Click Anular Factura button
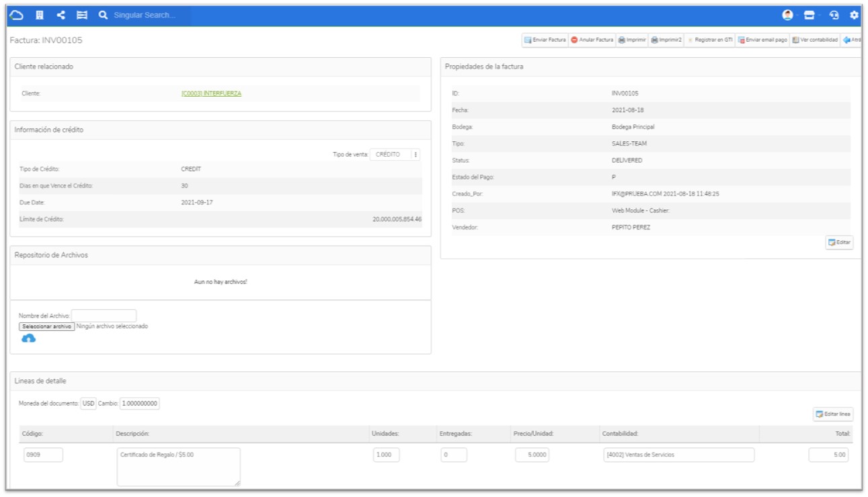The height and width of the screenshot is (497, 868). (x=592, y=40)
